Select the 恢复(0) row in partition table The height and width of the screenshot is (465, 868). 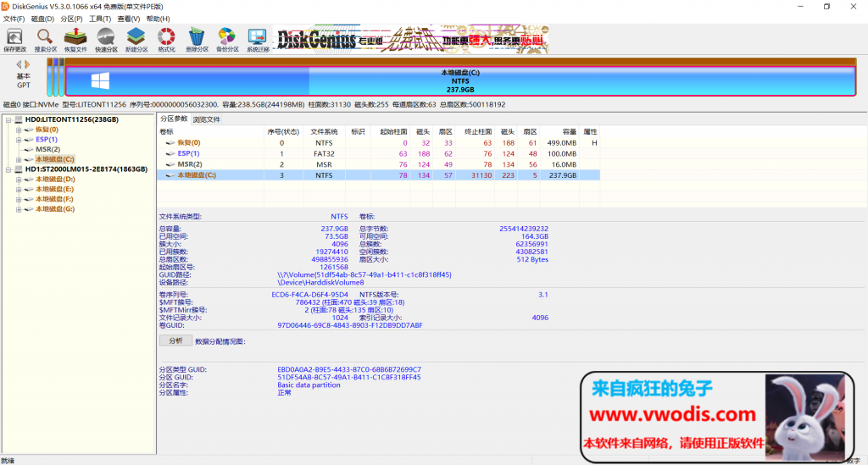pyautogui.click(x=378, y=142)
